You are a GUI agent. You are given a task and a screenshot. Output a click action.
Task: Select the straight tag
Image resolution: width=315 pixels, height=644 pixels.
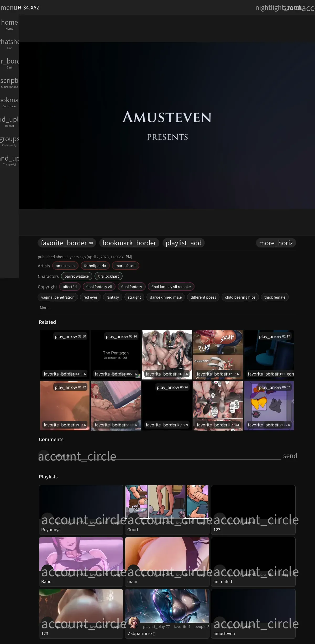coord(134,297)
